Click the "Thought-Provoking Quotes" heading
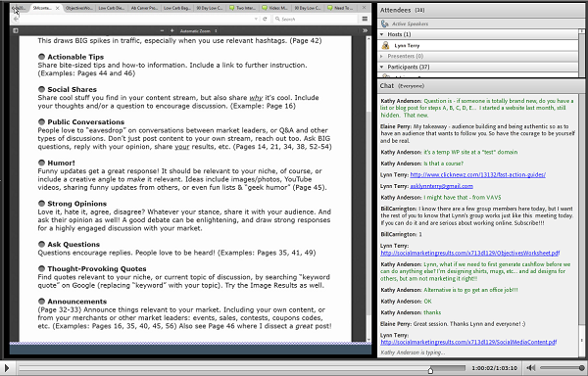This screenshot has width=588, height=376. (97, 269)
